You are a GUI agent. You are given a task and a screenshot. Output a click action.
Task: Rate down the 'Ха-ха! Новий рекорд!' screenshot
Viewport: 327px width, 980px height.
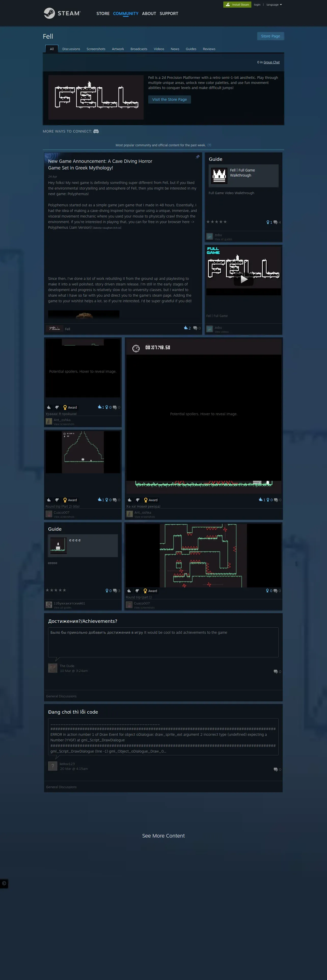(x=138, y=500)
